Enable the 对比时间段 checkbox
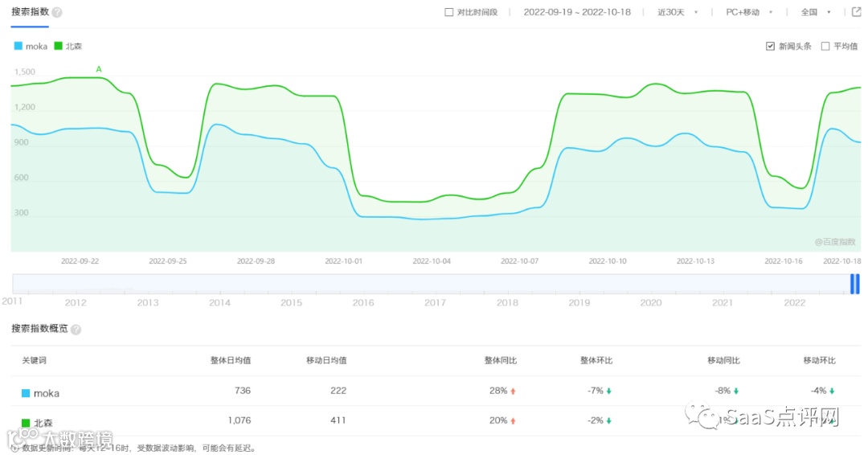 [449, 12]
